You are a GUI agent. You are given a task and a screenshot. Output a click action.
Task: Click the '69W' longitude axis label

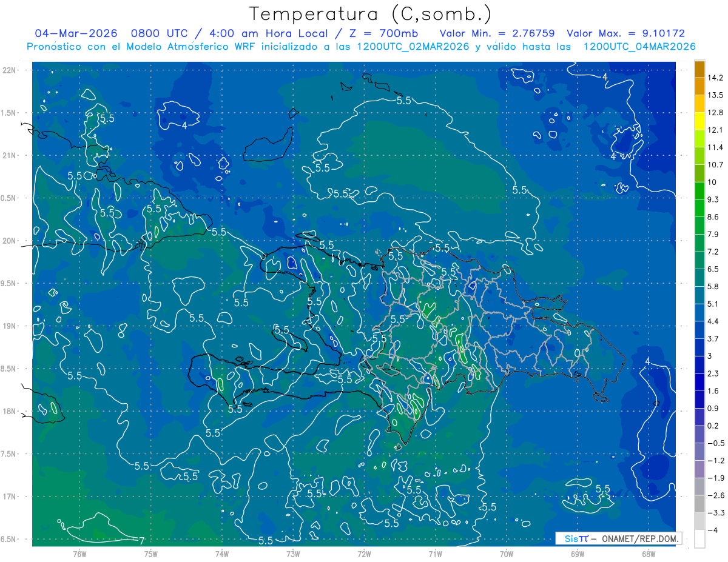pyautogui.click(x=577, y=554)
